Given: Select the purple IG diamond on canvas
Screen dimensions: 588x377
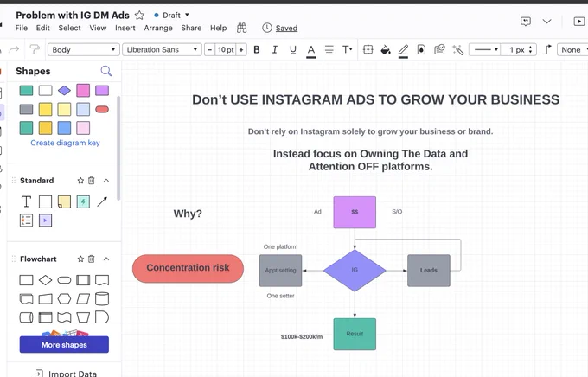Looking at the screenshot, I should coord(355,270).
